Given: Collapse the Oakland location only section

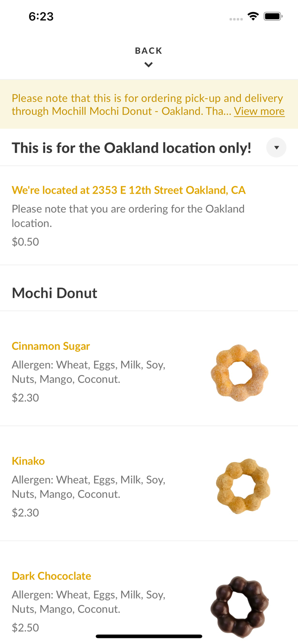Looking at the screenshot, I should (131, 148).
